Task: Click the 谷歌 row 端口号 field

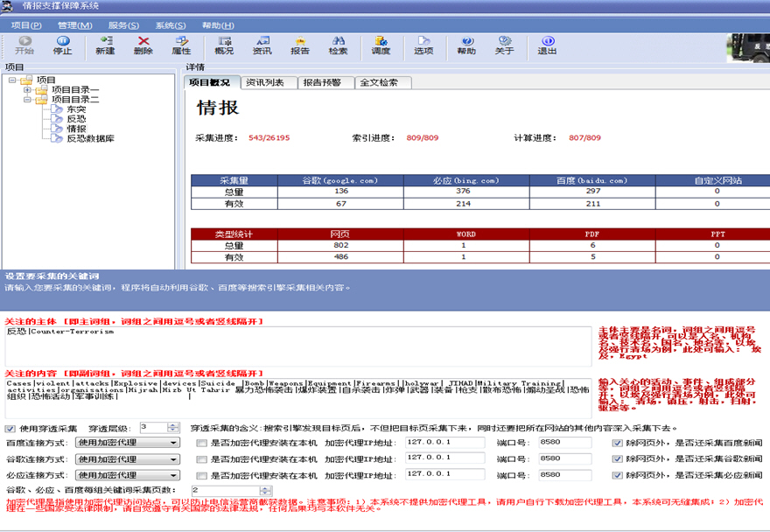Action: click(x=564, y=458)
